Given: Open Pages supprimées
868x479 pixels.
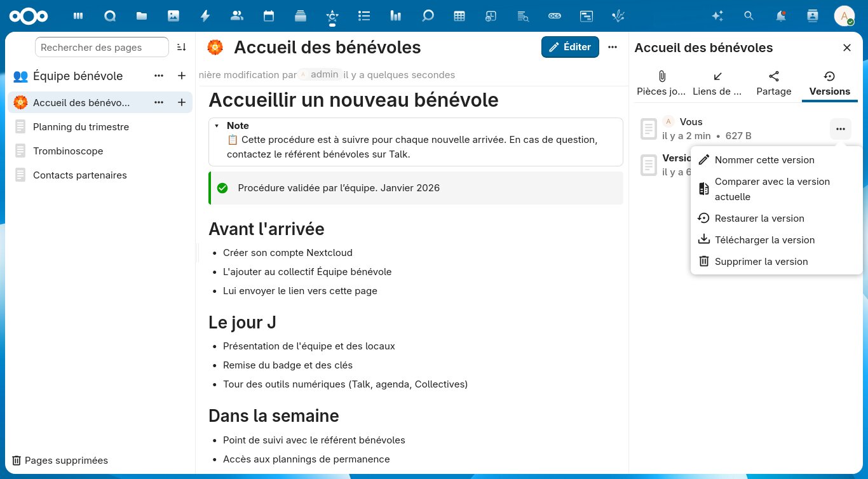Looking at the screenshot, I should (60, 461).
